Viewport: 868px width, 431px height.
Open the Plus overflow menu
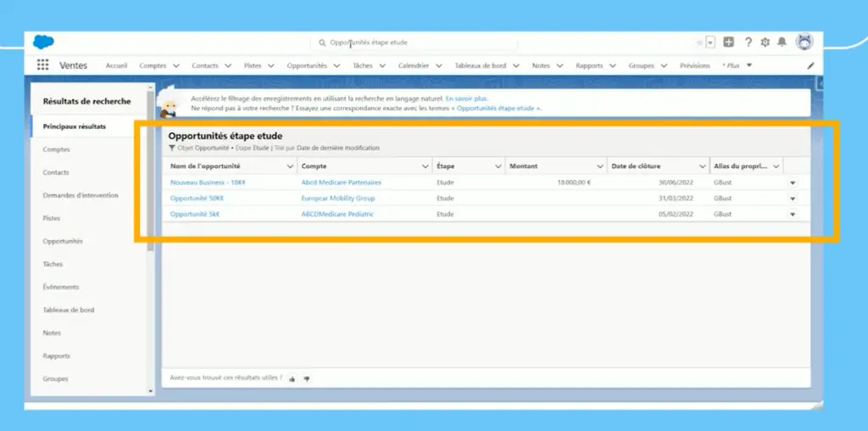(737, 65)
